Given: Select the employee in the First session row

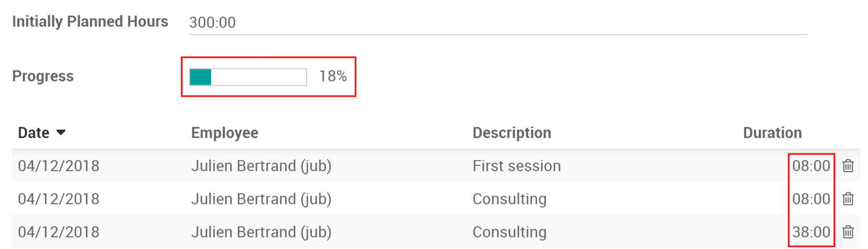Looking at the screenshot, I should pos(261,166).
